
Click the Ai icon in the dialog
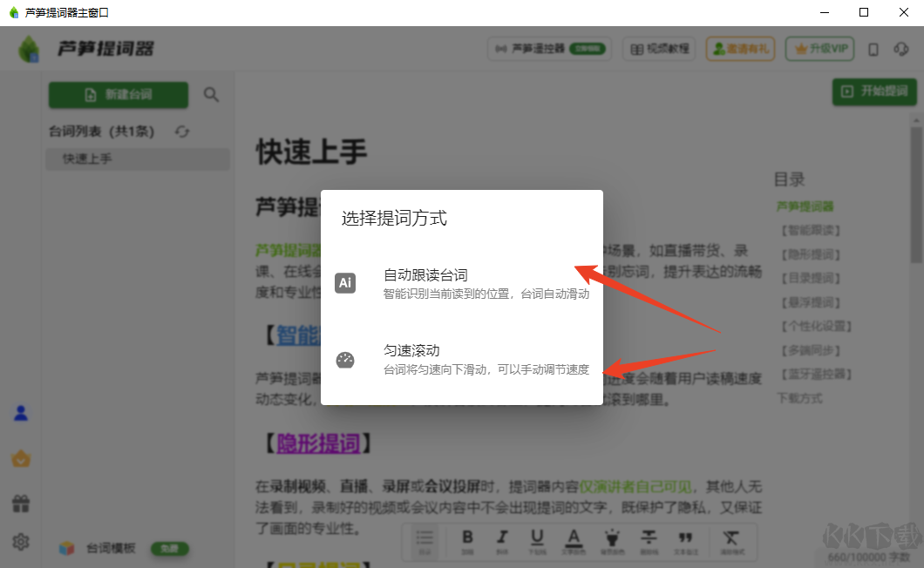click(345, 283)
